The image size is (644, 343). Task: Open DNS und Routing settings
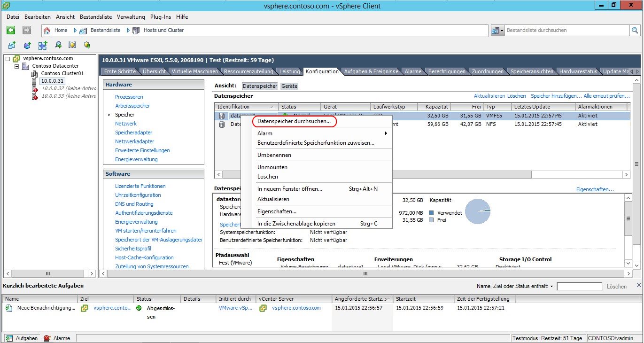134,204
